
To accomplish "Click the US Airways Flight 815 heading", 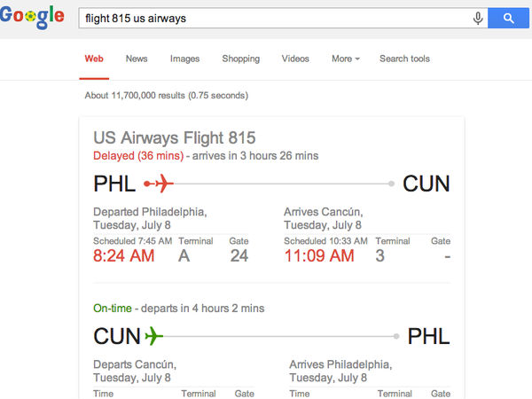I will tap(175, 137).
